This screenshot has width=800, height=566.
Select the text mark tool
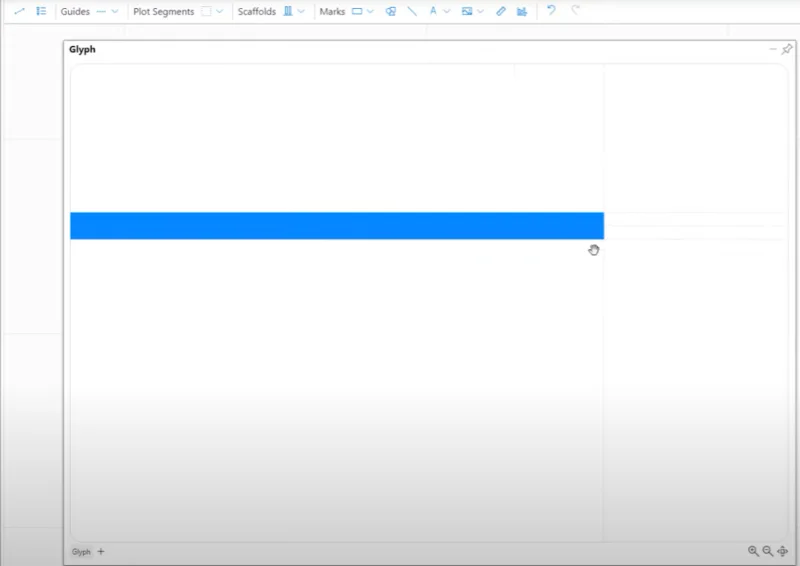pyautogui.click(x=433, y=11)
